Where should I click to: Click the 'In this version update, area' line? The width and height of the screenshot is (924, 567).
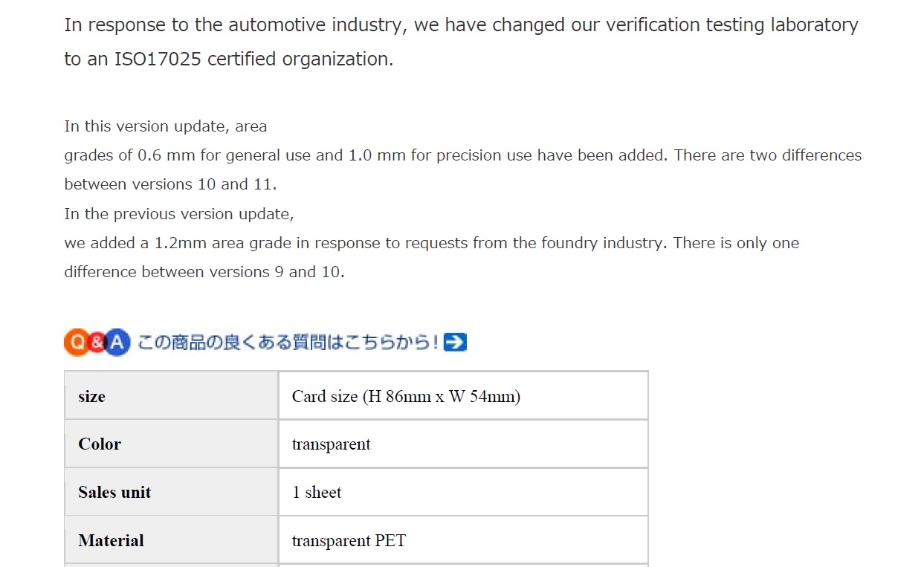tap(166, 126)
